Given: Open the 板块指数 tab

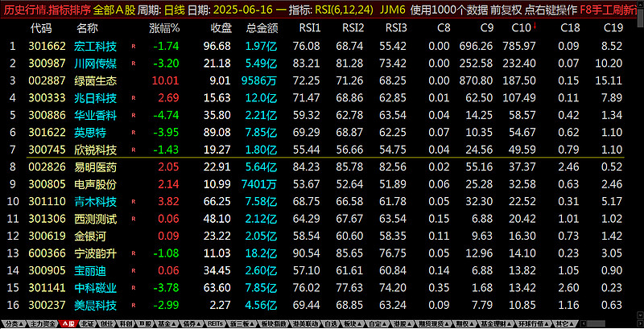Looking at the screenshot, I should (274, 323).
